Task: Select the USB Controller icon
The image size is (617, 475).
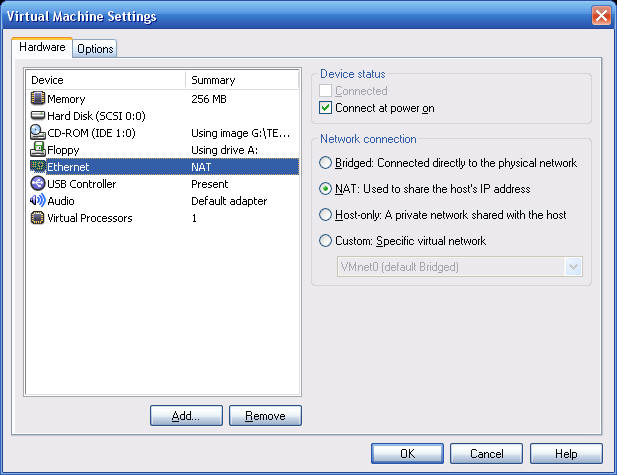Action: click(38, 184)
